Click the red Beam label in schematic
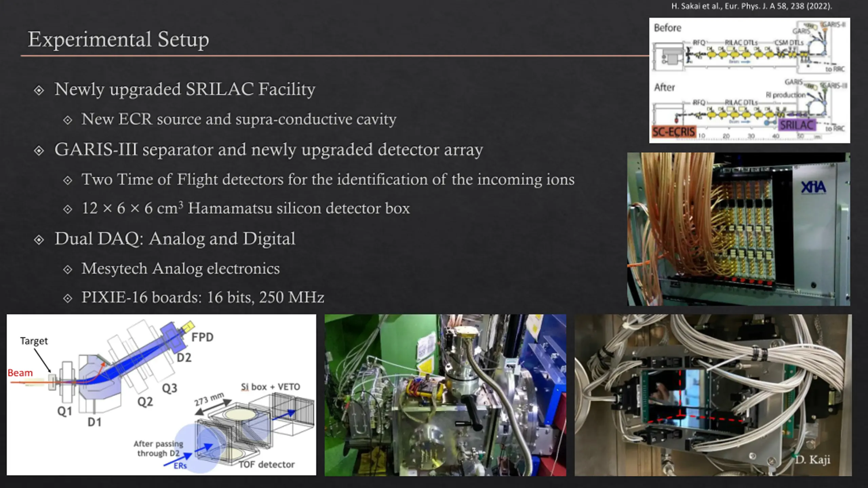Viewport: 868px width, 488px height. 20,373
